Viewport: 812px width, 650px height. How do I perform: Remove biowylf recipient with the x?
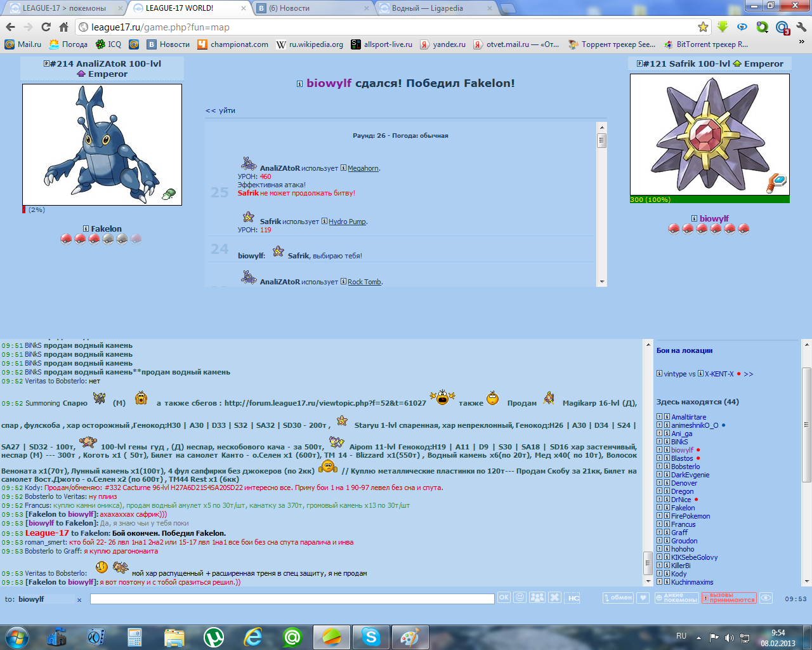tap(79, 600)
